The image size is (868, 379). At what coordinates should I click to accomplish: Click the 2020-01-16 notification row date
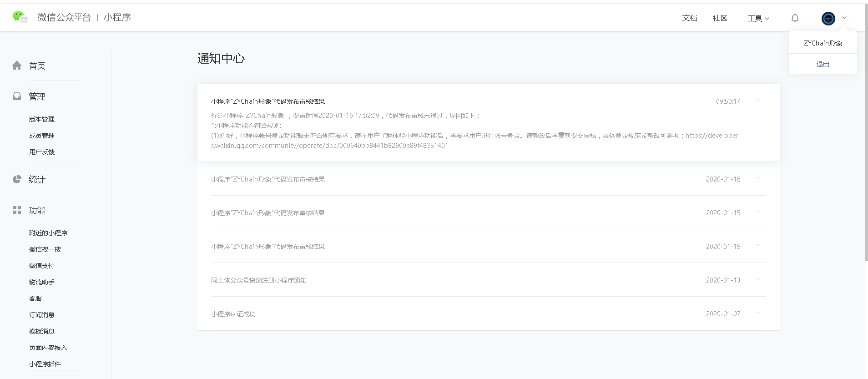coord(723,179)
